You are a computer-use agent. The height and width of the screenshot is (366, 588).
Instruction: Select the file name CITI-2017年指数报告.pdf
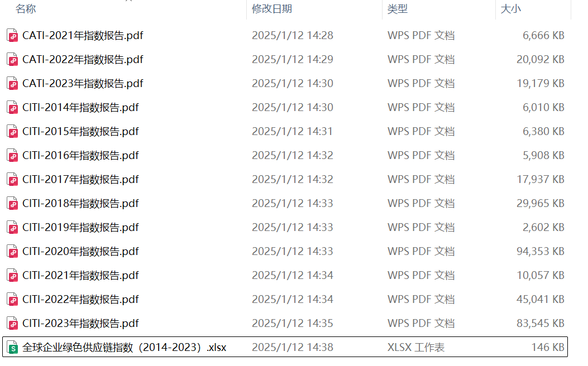click(x=80, y=180)
